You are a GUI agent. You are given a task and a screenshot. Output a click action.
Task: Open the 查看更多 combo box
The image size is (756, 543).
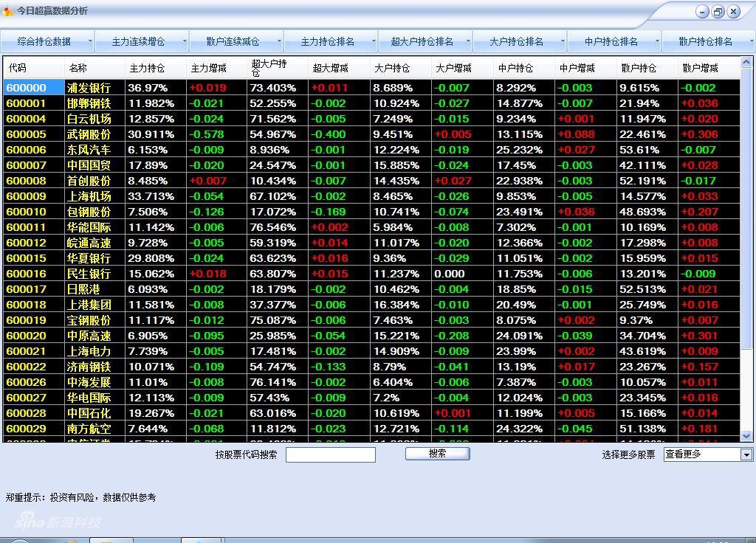coord(708,454)
